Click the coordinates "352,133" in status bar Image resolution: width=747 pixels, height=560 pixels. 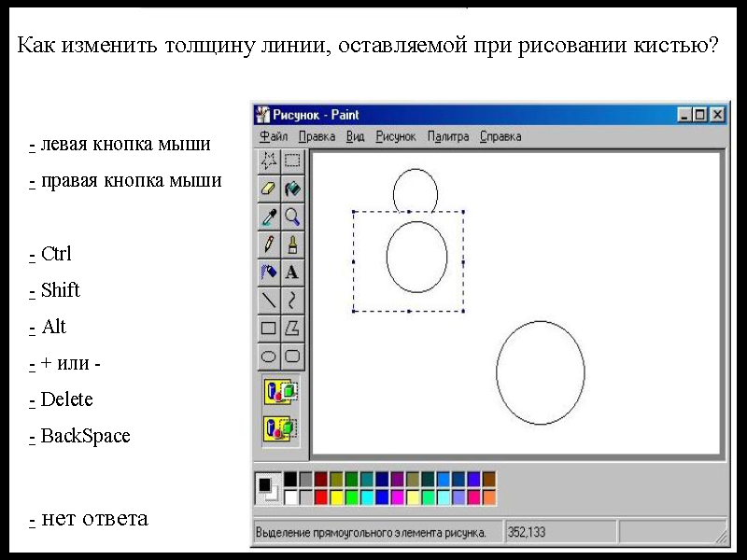(527, 532)
